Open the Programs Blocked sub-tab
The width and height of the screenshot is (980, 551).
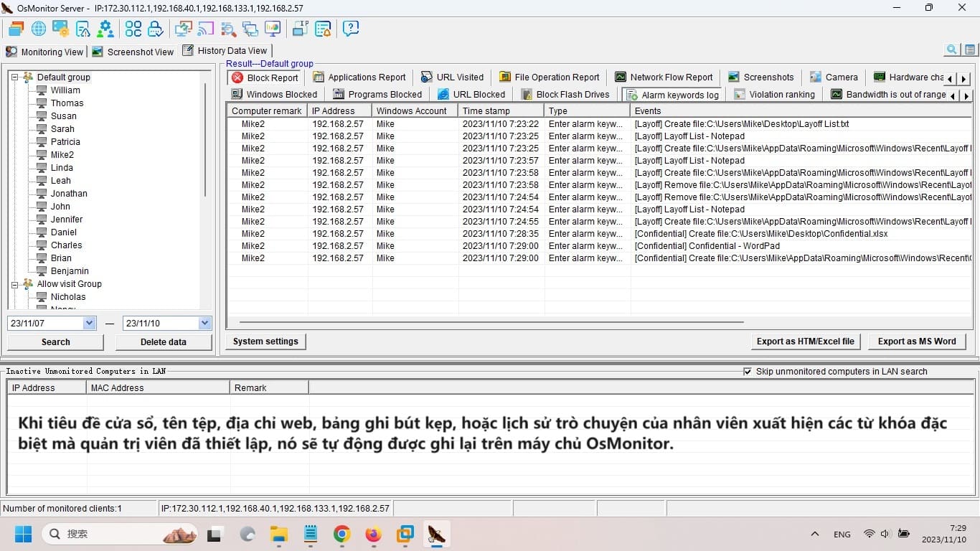(x=377, y=95)
